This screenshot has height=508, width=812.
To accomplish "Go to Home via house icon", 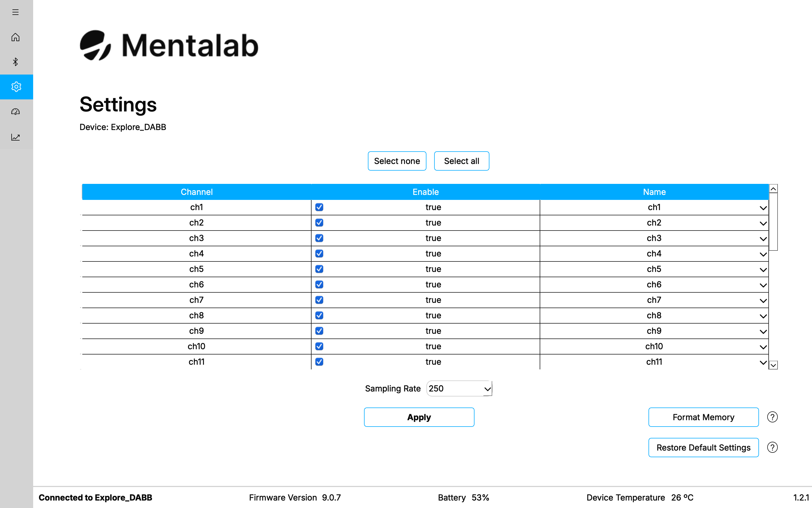I will tap(15, 37).
